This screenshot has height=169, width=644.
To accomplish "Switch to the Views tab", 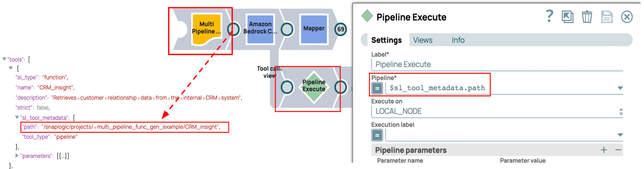I will [x=423, y=40].
